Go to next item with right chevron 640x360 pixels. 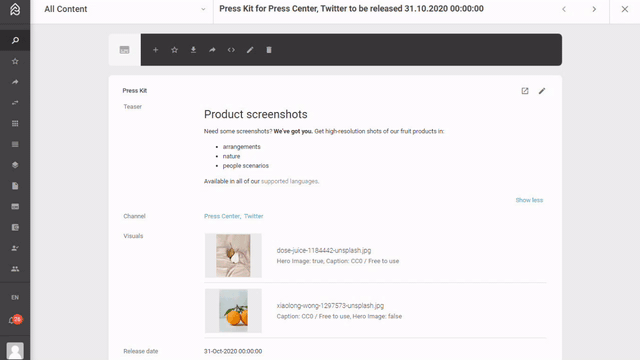594,9
